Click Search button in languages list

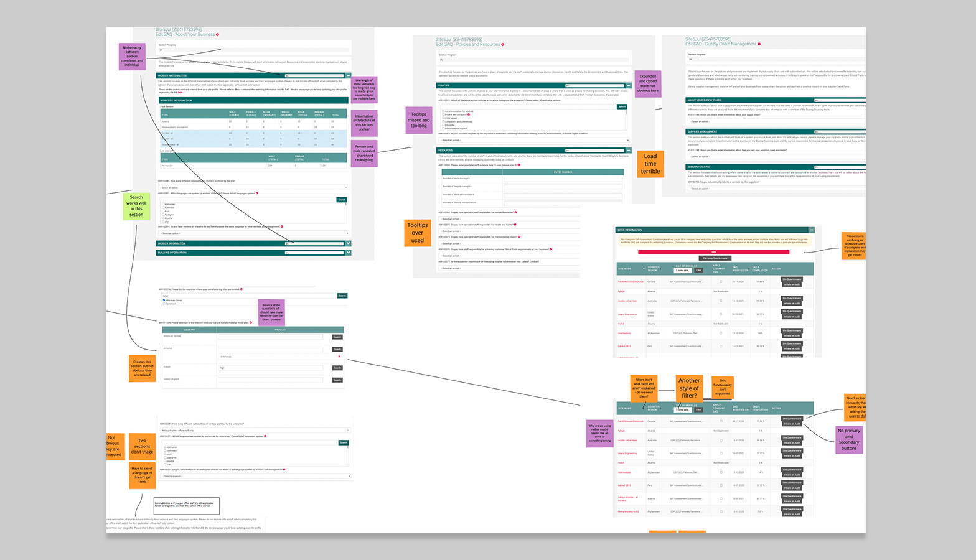click(x=342, y=200)
